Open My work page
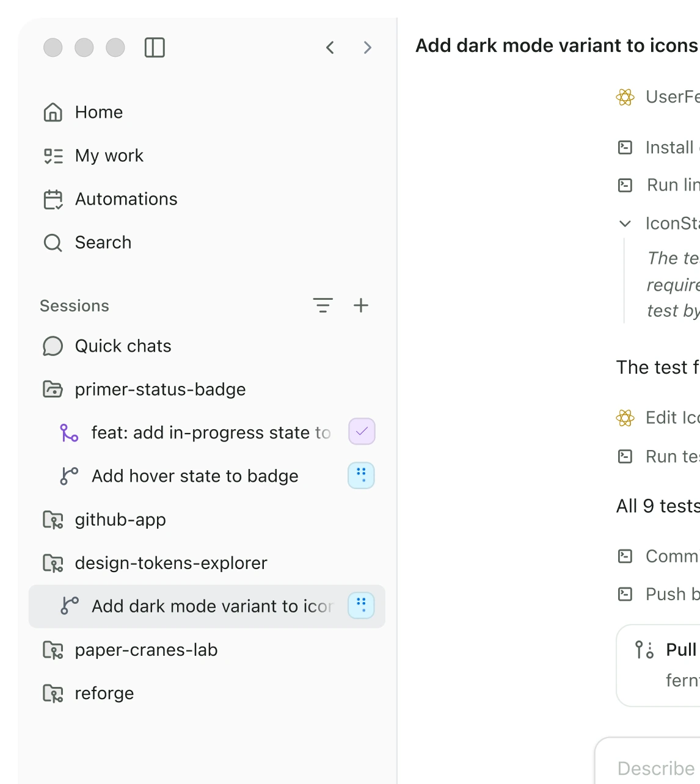The width and height of the screenshot is (700, 784). click(207, 156)
